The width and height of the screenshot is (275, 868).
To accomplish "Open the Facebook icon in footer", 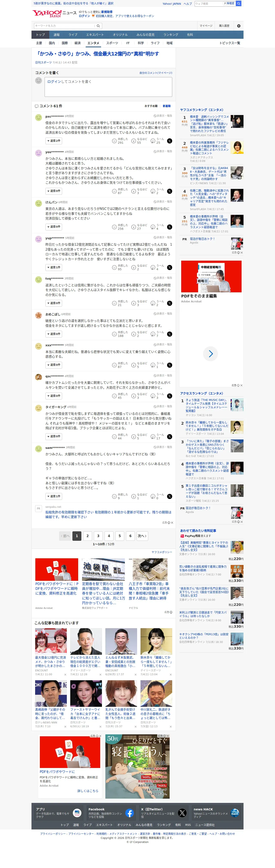I will pyautogui.click(x=129, y=813).
